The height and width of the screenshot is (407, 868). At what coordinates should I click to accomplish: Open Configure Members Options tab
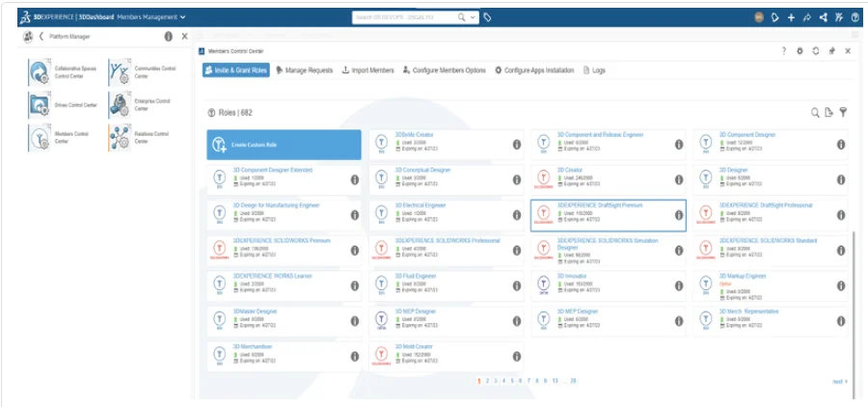point(444,70)
